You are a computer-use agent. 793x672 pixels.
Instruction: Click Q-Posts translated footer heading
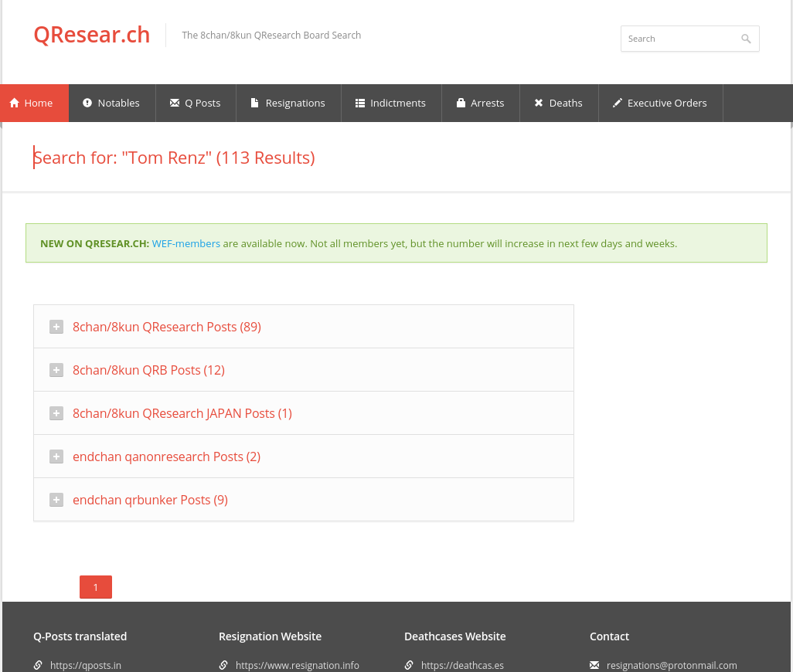pyautogui.click(x=80, y=636)
